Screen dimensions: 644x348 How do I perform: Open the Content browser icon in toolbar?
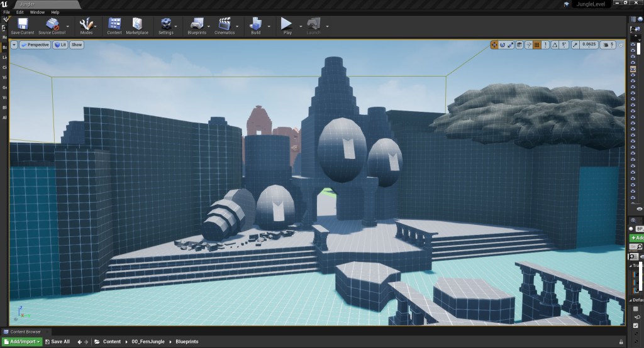tap(114, 25)
